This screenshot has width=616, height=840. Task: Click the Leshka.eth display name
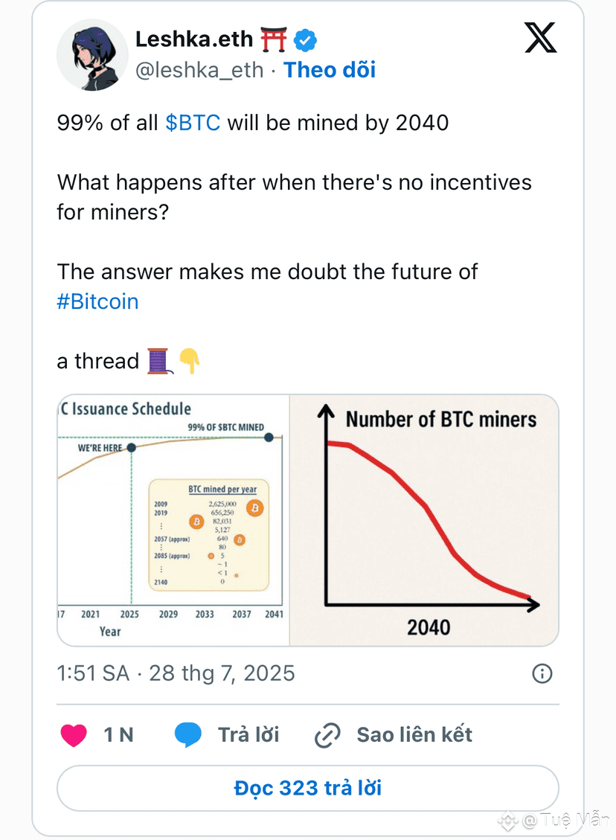pyautogui.click(x=194, y=39)
